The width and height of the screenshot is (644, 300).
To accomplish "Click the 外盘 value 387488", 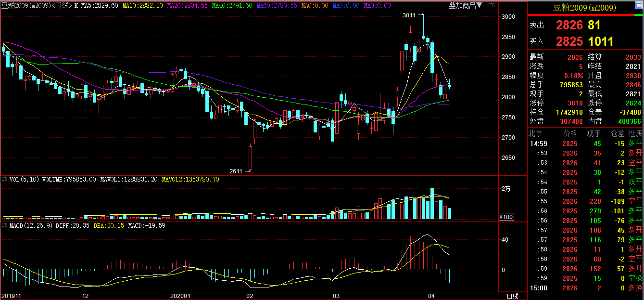I will pyautogui.click(x=571, y=121).
